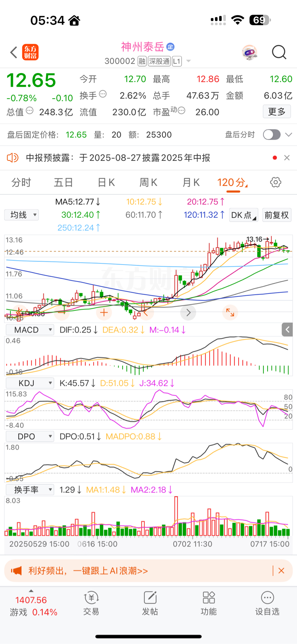The width and height of the screenshot is (297, 644).
Task: Switch to the 分时 tab
Action: click(21, 183)
